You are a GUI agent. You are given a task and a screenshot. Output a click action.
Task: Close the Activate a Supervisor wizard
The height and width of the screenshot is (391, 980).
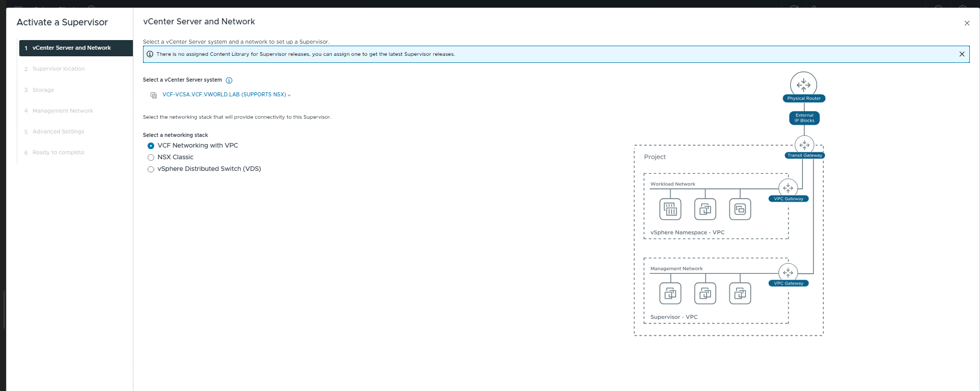(x=967, y=23)
